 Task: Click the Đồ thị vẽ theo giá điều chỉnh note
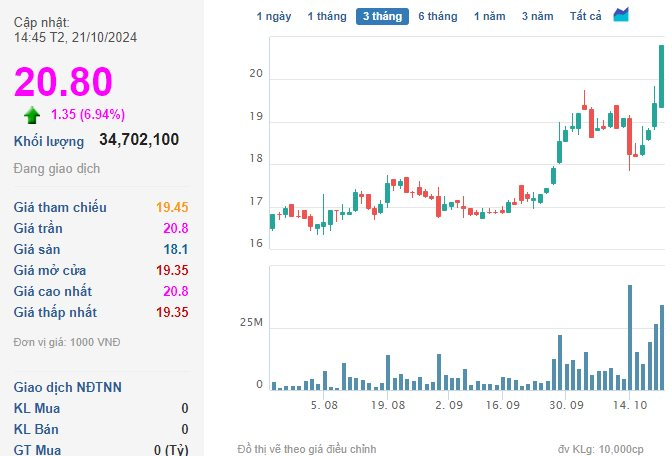coord(307,449)
